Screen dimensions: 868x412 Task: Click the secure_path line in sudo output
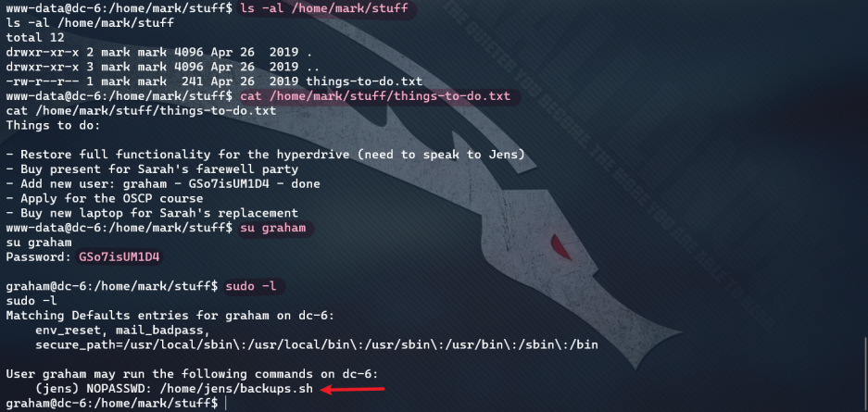(x=317, y=345)
